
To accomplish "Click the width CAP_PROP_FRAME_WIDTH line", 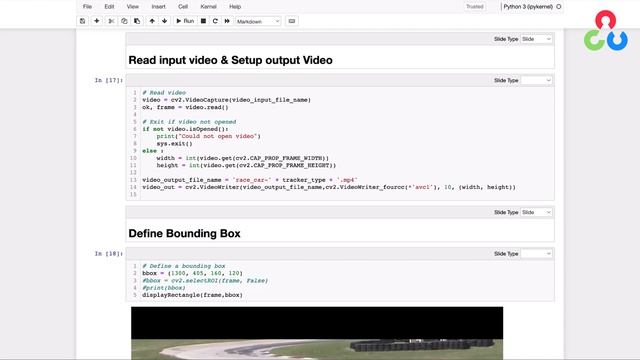I will [242, 158].
